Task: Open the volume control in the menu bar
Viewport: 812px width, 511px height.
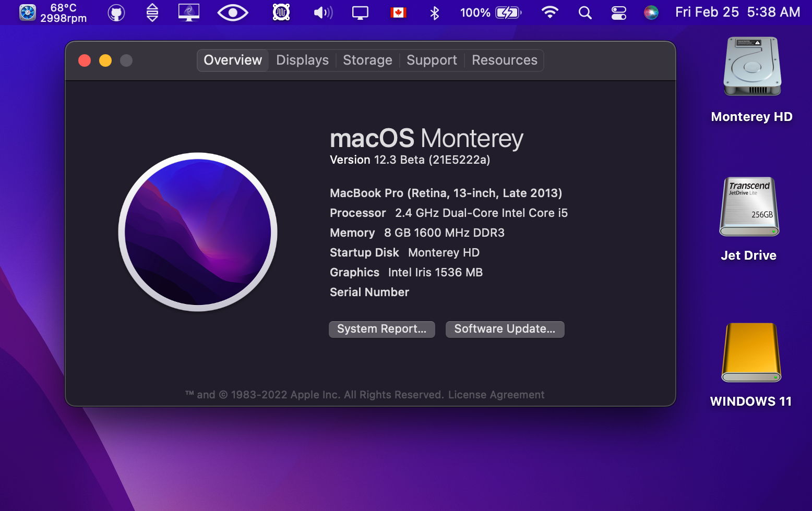Action: pos(323,13)
